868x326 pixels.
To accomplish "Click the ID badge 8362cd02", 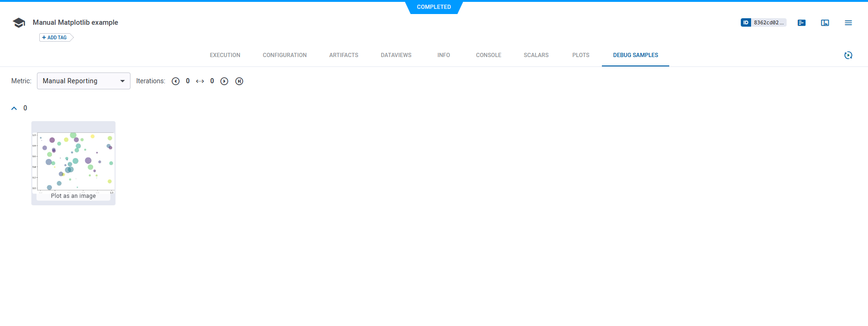I will (763, 22).
